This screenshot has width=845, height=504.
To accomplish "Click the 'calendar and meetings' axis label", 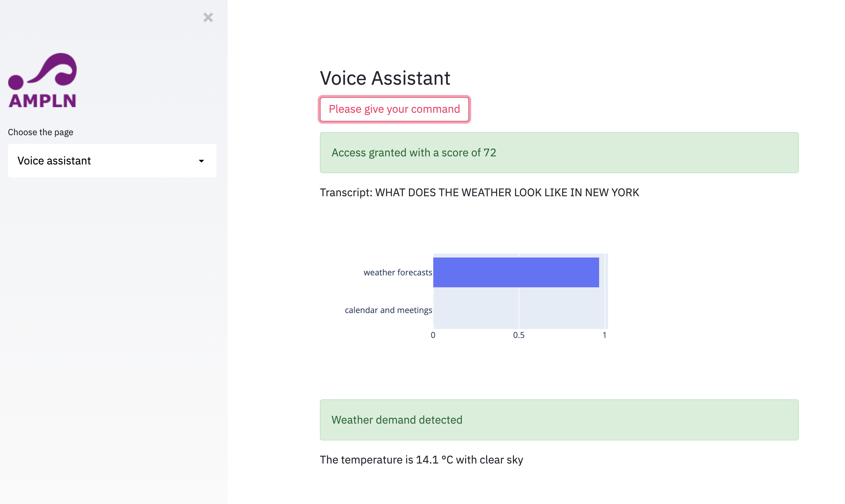I will [x=388, y=310].
